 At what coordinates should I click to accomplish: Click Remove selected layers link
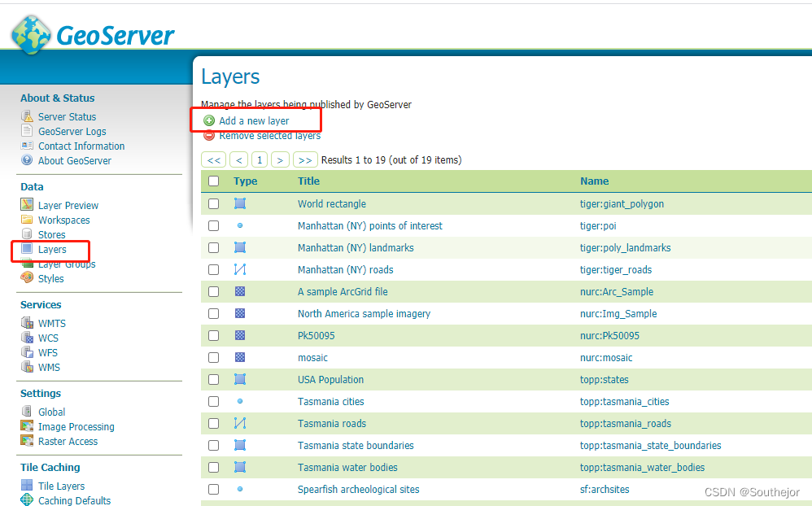(270, 136)
